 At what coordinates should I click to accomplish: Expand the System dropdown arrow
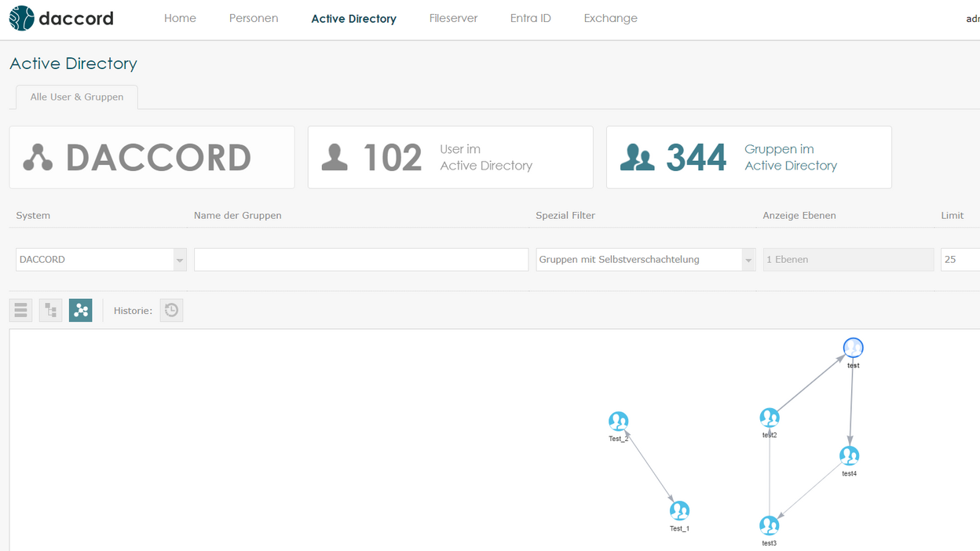point(180,260)
